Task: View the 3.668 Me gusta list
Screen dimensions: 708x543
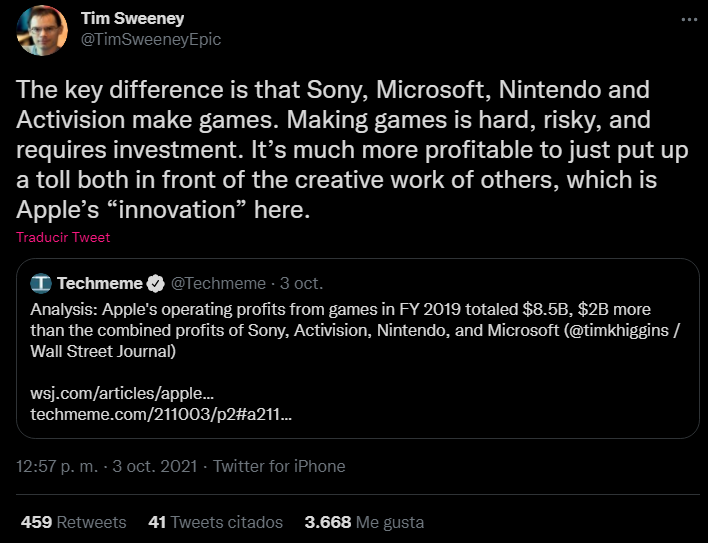Action: coord(364,522)
